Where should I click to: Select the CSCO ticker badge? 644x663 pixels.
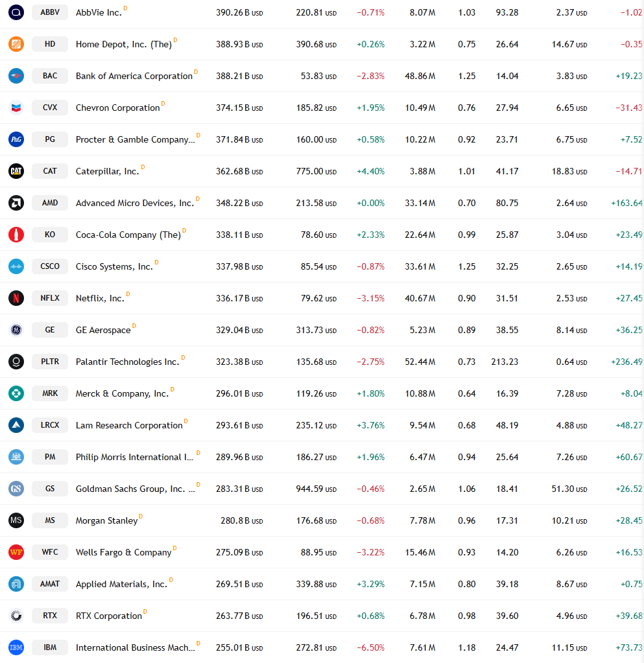pyautogui.click(x=50, y=266)
